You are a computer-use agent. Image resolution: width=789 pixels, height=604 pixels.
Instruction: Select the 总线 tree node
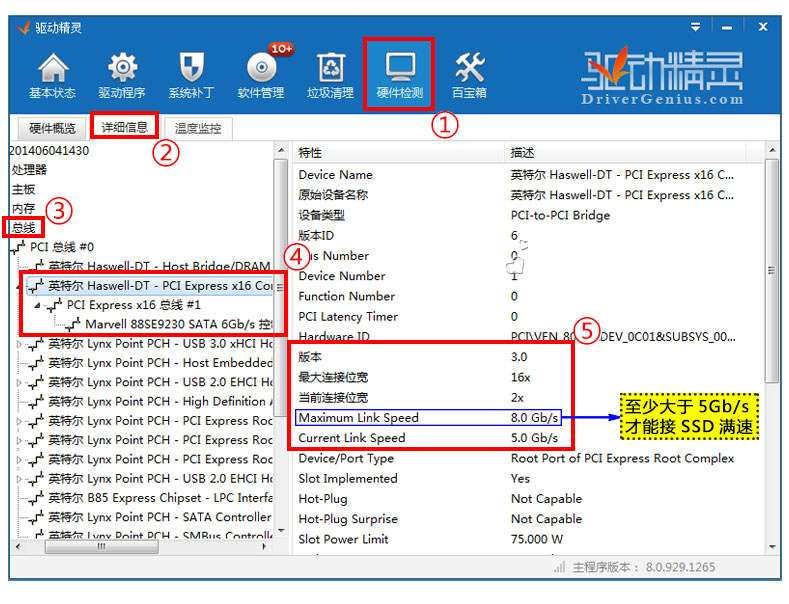(23, 228)
